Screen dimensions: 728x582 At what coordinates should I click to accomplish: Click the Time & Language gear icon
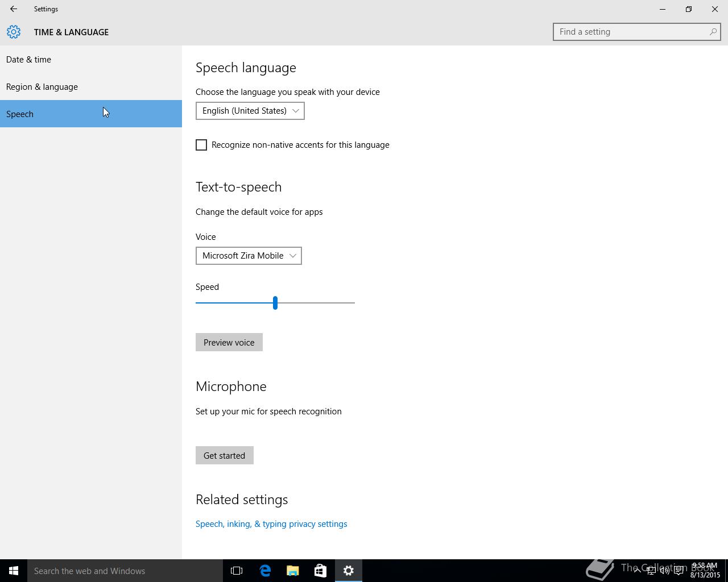14,32
